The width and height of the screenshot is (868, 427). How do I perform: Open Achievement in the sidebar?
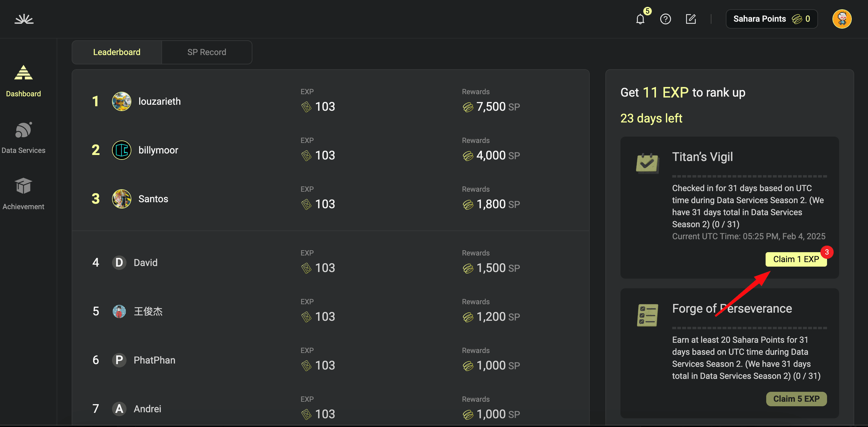click(x=23, y=194)
